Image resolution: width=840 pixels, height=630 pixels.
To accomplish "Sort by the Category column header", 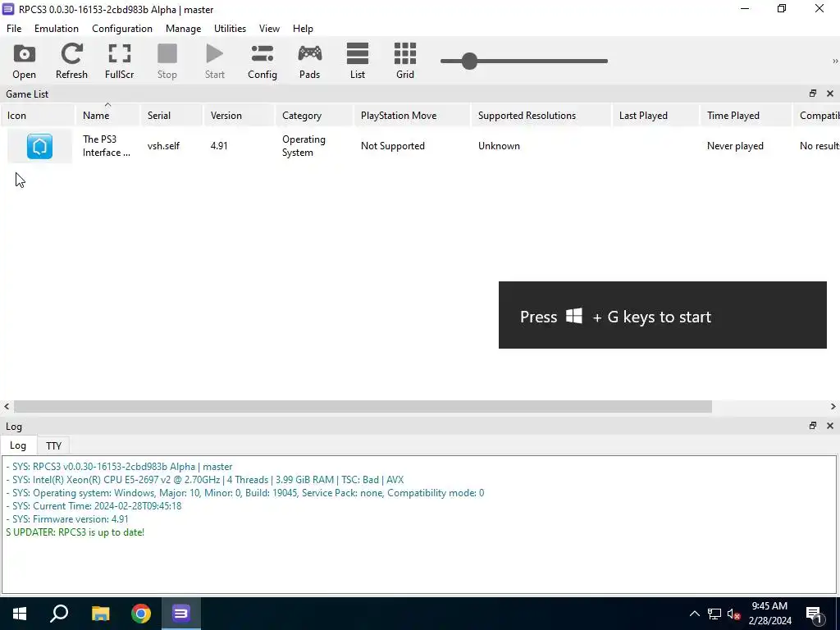I will pyautogui.click(x=314, y=115).
